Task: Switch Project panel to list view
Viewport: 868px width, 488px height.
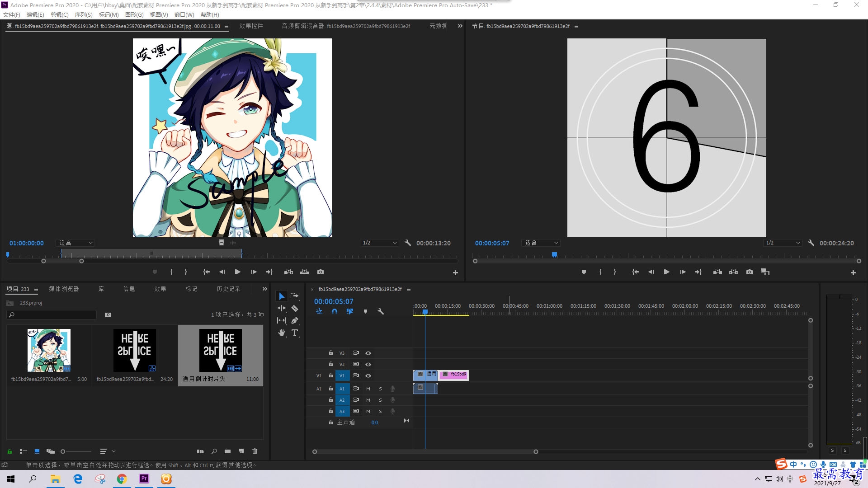Action: pos(24,451)
